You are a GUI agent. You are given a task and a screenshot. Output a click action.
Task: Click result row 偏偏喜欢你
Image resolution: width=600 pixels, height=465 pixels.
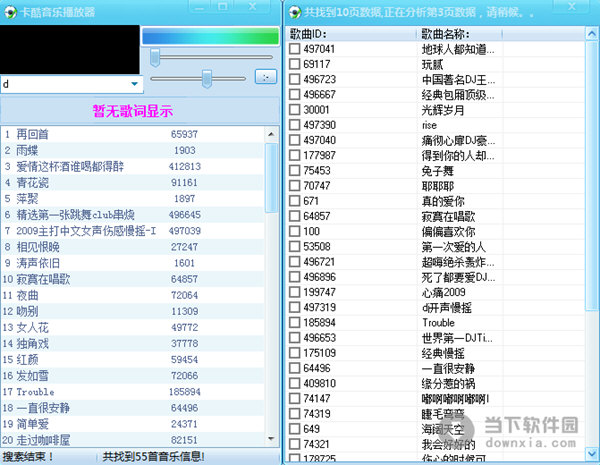point(436,231)
